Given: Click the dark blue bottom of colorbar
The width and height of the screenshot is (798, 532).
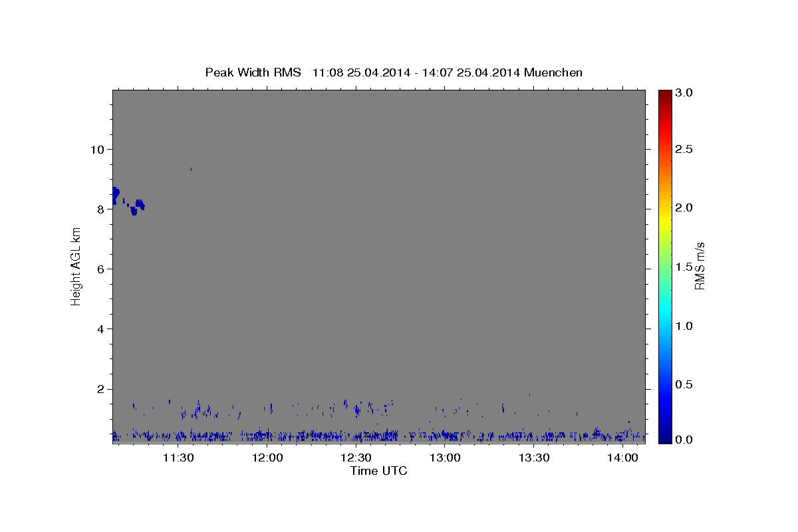Looking at the screenshot, I should click(664, 438).
